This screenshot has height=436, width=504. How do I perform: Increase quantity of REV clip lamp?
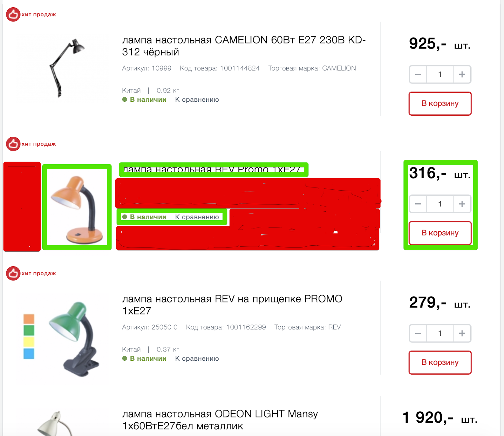pyautogui.click(x=462, y=333)
